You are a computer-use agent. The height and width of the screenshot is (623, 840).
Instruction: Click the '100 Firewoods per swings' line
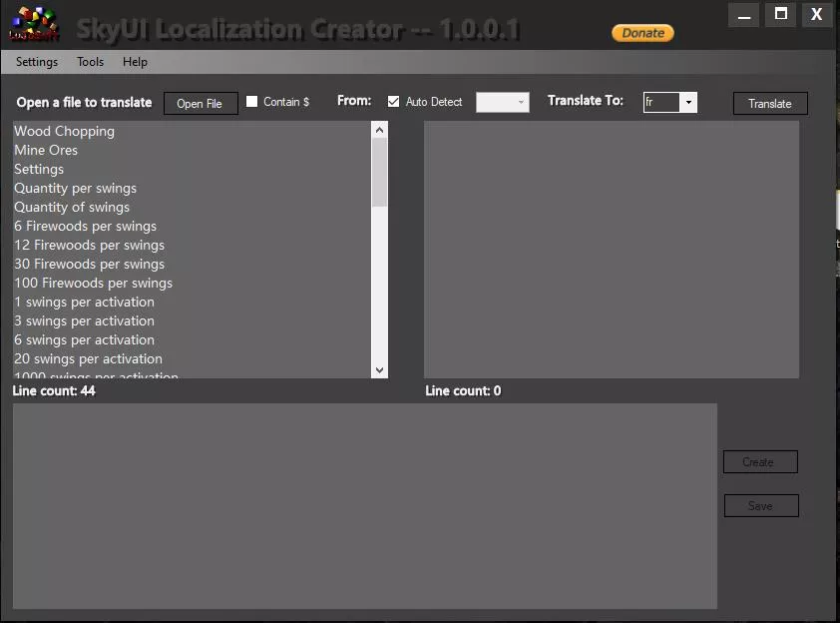click(x=94, y=284)
